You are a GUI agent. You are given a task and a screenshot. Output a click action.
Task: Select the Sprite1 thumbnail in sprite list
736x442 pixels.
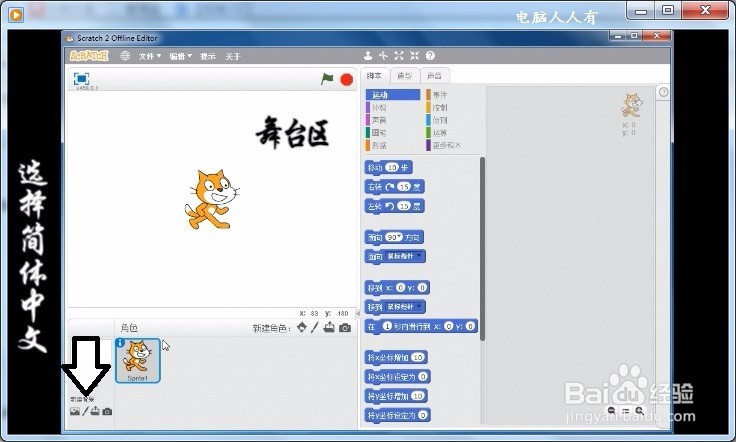(x=138, y=360)
